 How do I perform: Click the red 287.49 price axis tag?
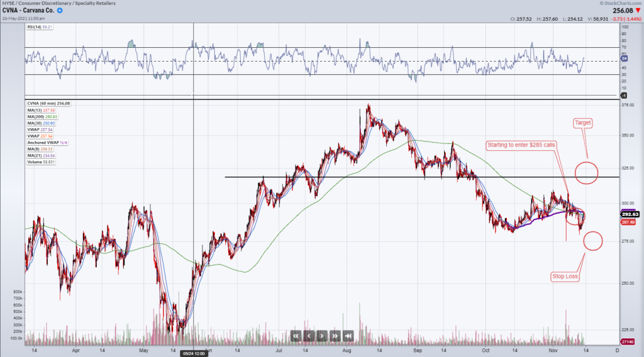[x=628, y=222]
